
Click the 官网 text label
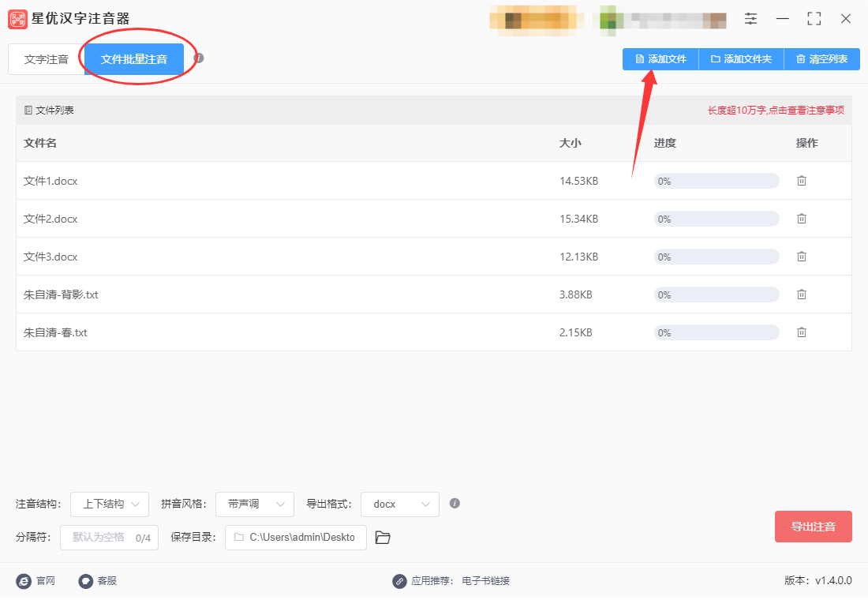tap(46, 581)
